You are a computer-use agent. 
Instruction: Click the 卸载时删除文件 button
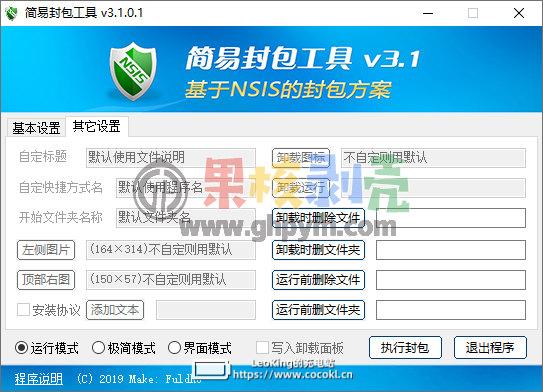point(318,217)
